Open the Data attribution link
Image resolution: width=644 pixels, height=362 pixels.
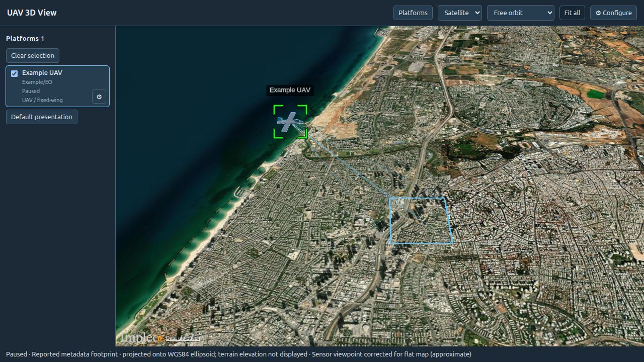[x=183, y=338]
